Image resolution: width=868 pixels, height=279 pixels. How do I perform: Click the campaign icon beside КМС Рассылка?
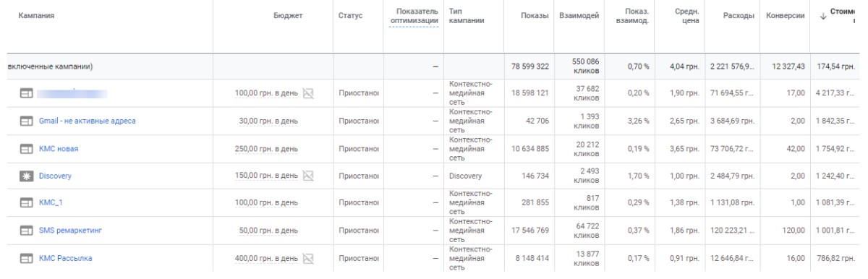coord(26,258)
